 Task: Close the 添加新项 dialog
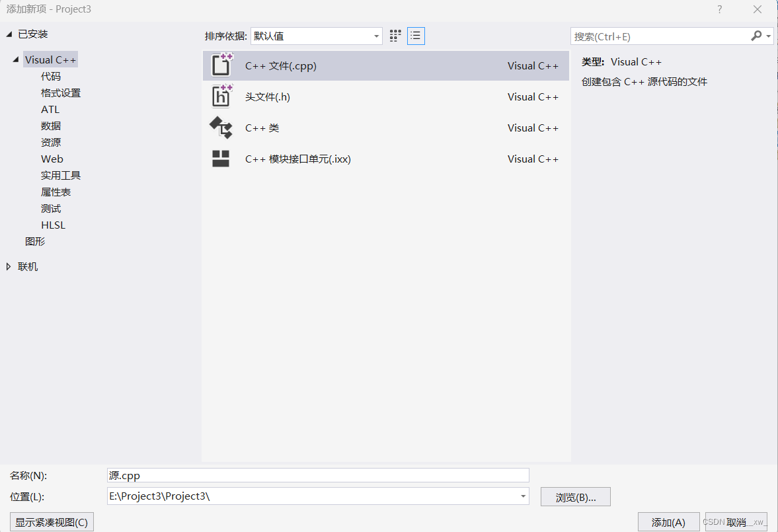tap(757, 9)
